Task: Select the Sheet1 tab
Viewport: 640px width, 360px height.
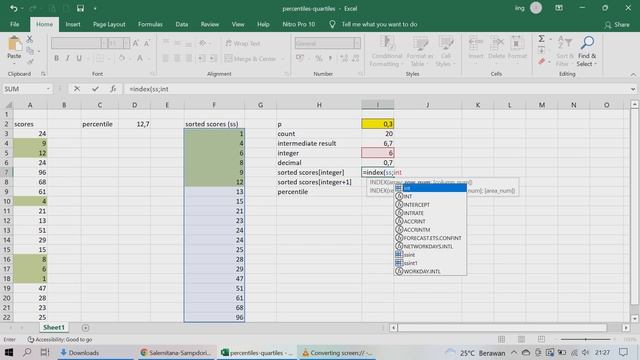Action: (x=54, y=327)
